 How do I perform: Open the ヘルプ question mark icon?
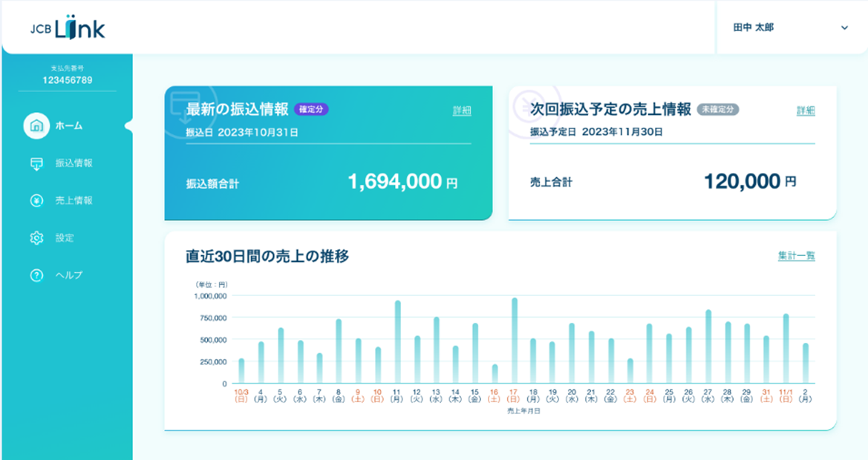pyautogui.click(x=36, y=275)
